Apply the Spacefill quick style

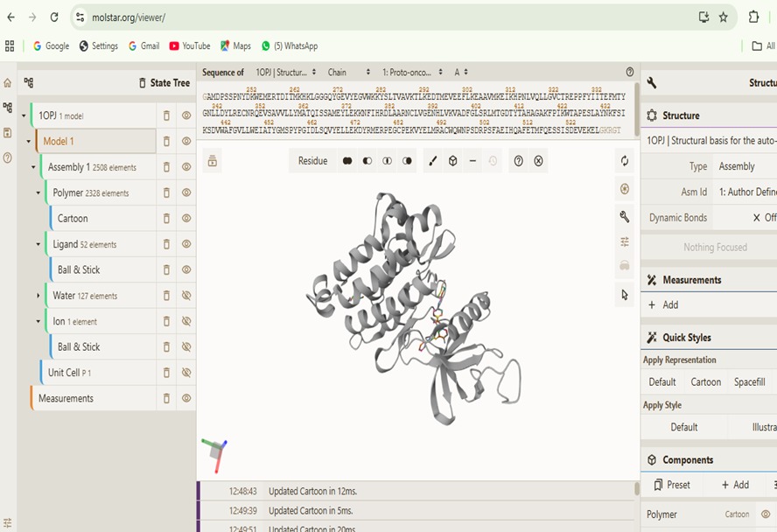pyautogui.click(x=749, y=382)
